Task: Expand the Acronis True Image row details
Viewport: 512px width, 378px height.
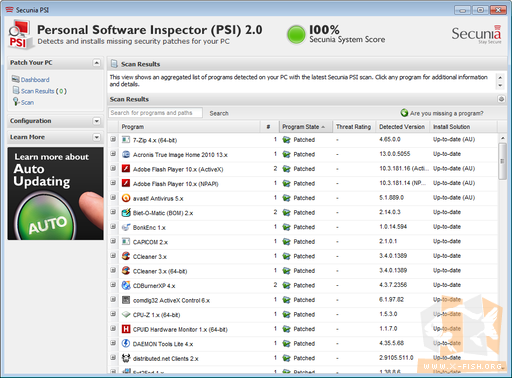Action: point(113,154)
